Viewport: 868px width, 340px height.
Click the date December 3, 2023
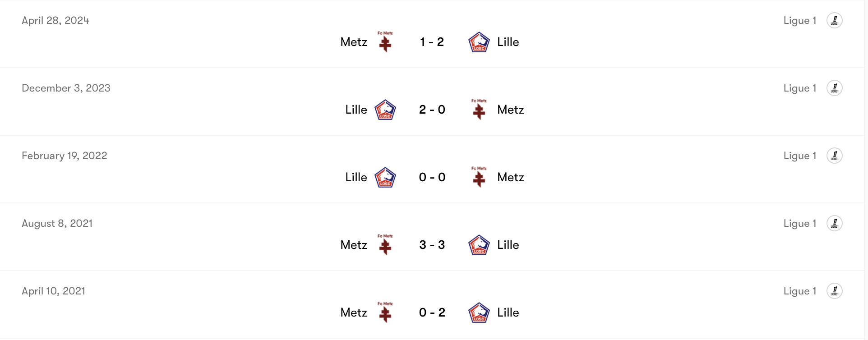coord(66,87)
